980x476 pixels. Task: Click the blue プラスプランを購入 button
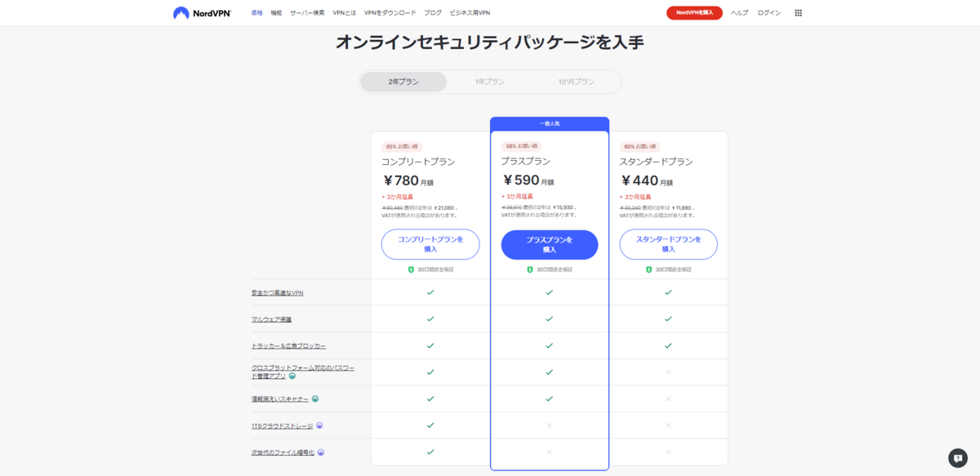point(550,244)
